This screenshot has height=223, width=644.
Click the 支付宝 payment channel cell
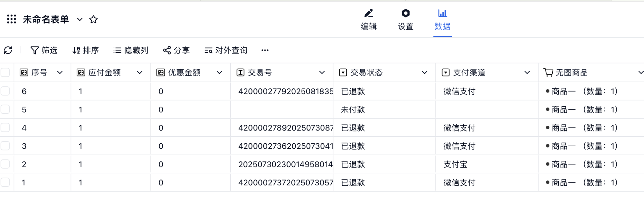point(455,164)
